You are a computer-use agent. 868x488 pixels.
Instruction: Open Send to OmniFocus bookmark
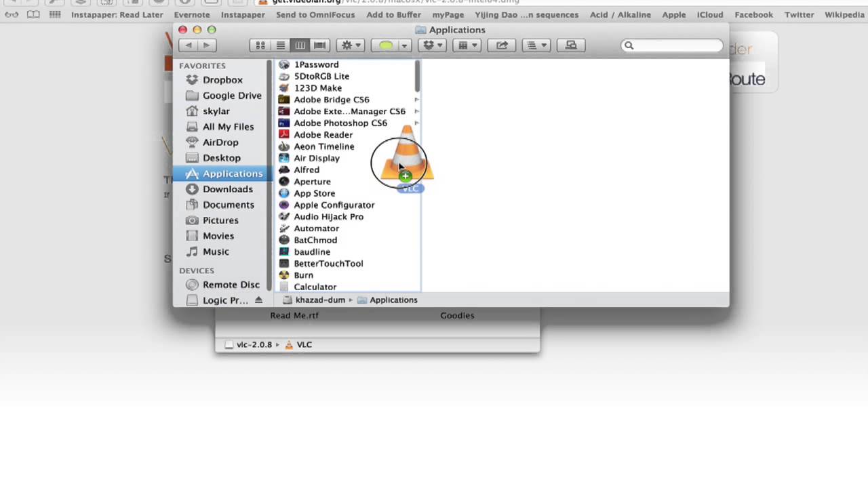coord(315,14)
